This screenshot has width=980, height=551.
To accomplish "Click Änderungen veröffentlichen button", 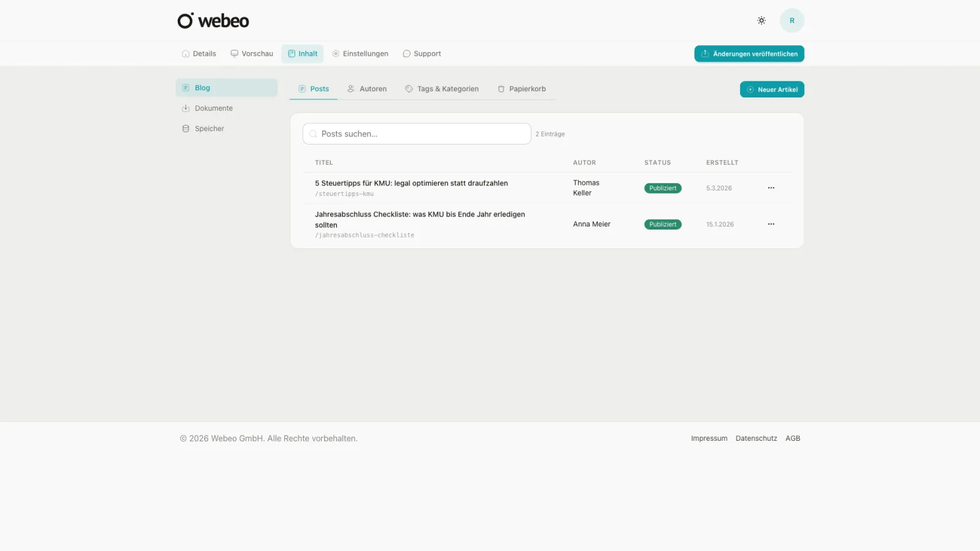I will pyautogui.click(x=749, y=54).
